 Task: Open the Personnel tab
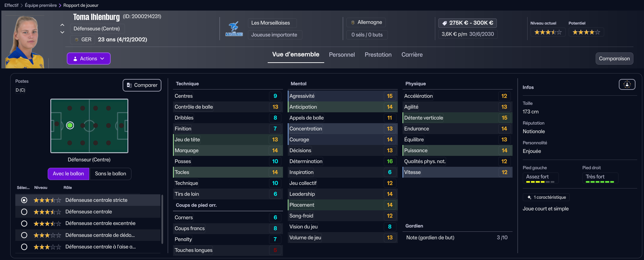coord(342,54)
